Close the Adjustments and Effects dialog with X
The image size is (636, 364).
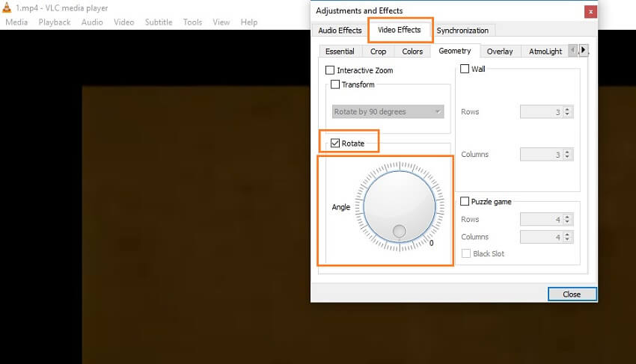tap(590, 12)
